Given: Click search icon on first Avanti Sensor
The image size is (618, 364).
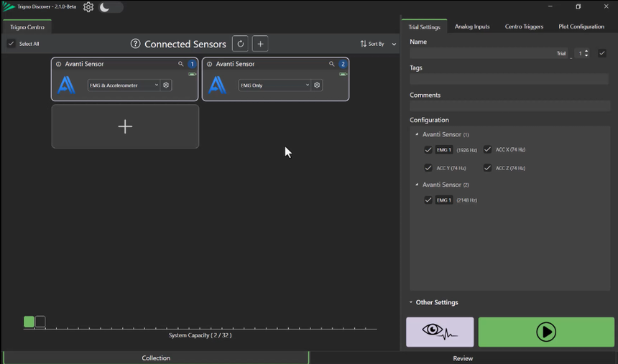Looking at the screenshot, I should click(181, 64).
